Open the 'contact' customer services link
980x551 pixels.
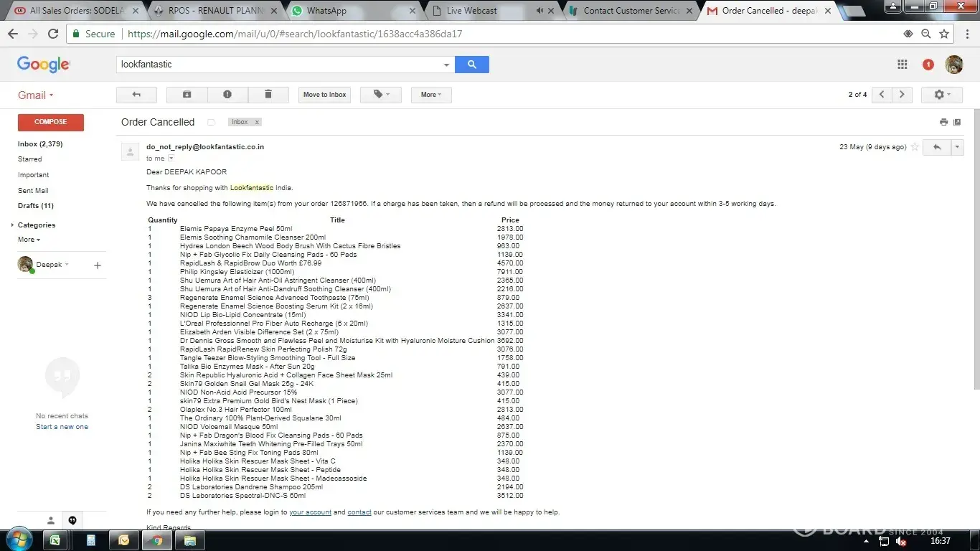[359, 512]
